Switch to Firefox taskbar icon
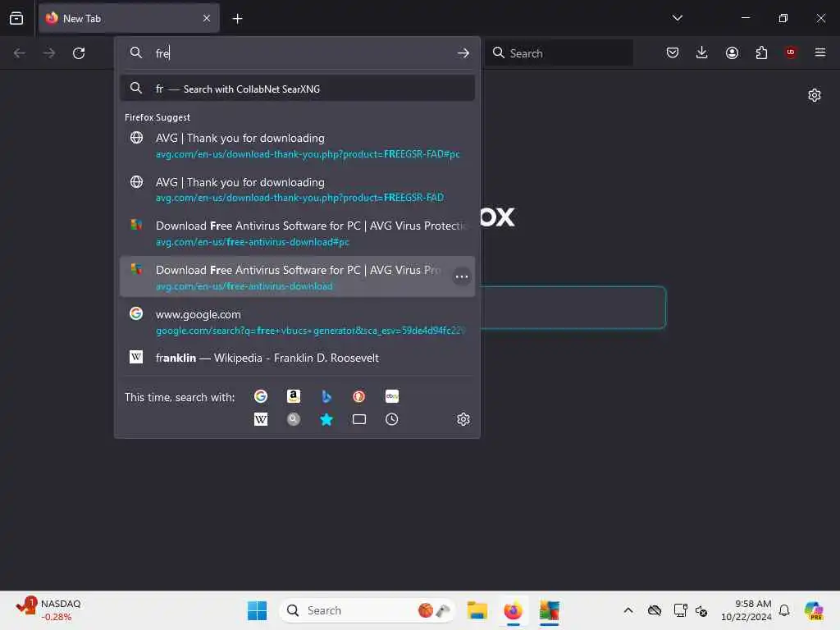The image size is (840, 630). (x=514, y=610)
